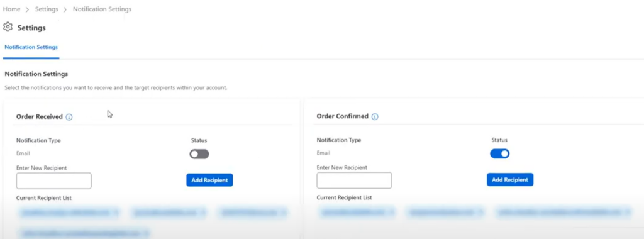The image size is (644, 239).
Task: Open Settings in the breadcrumb trail
Action: coord(47,9)
